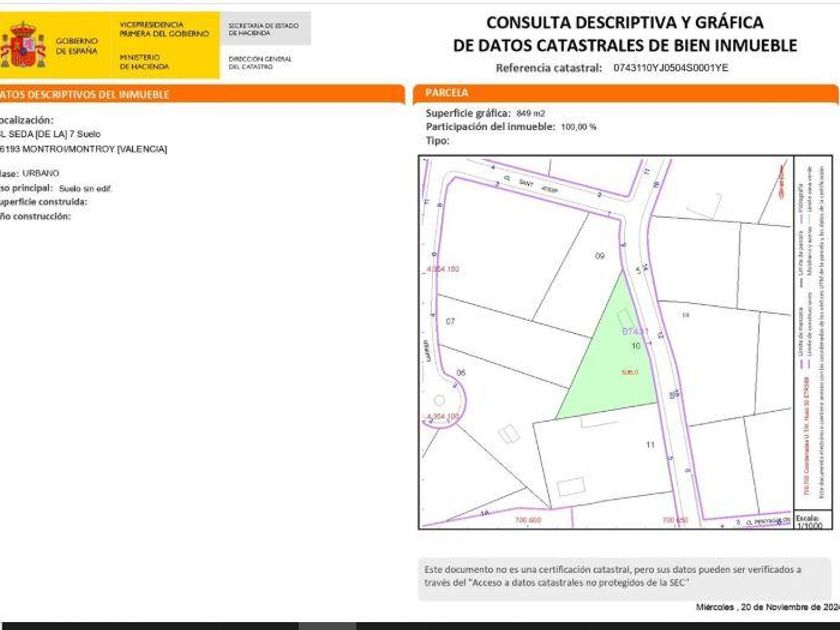Click the coordinate label 4.354.150 on map
The image size is (840, 630).
click(442, 269)
